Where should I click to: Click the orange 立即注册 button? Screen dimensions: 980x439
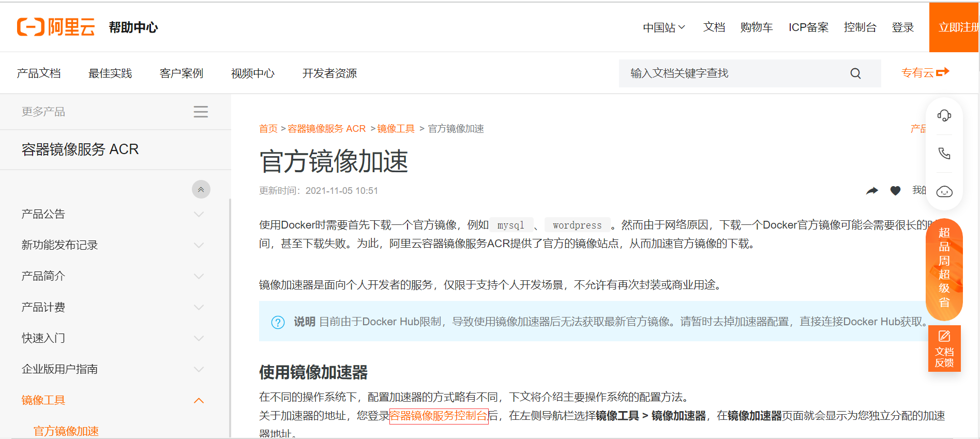[954, 27]
